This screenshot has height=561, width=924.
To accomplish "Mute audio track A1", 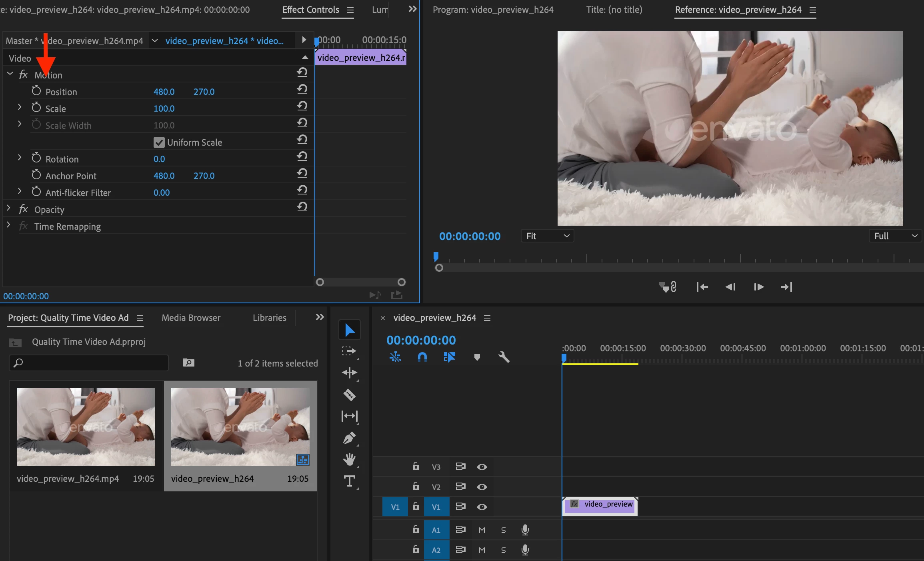I will [x=482, y=530].
